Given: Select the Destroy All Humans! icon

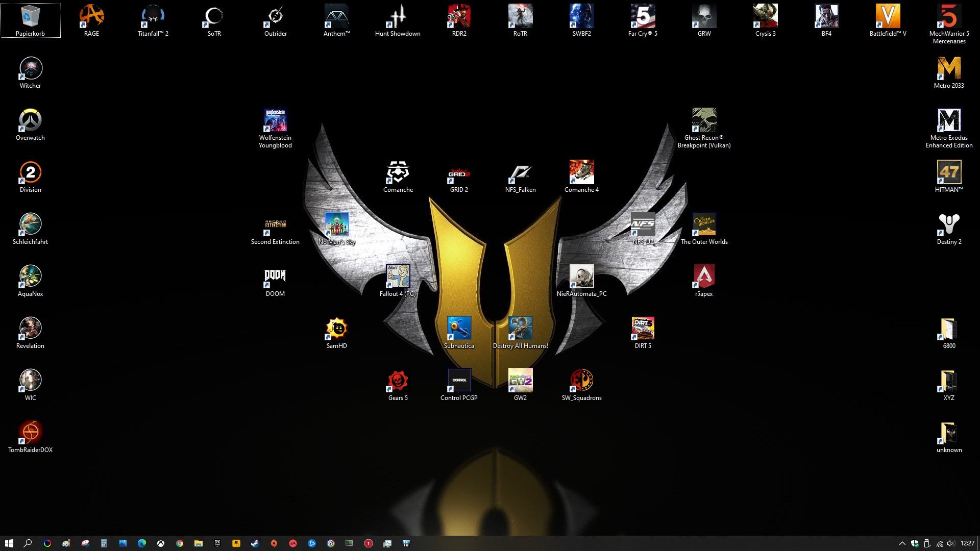Looking at the screenshot, I should 521,329.
